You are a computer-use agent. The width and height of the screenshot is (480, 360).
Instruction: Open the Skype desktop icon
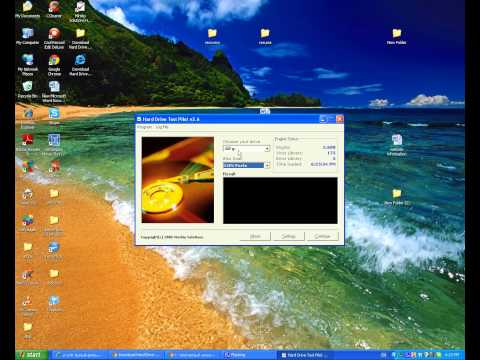pos(54,116)
